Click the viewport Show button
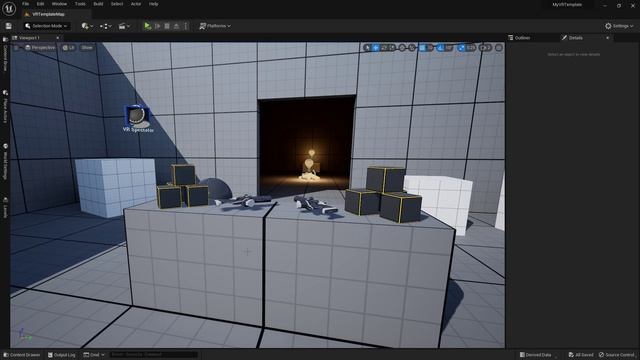This screenshot has height=360, width=640. (x=87, y=48)
